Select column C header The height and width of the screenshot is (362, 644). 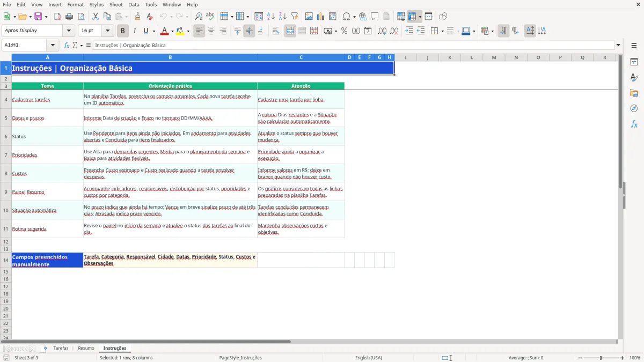(301, 57)
